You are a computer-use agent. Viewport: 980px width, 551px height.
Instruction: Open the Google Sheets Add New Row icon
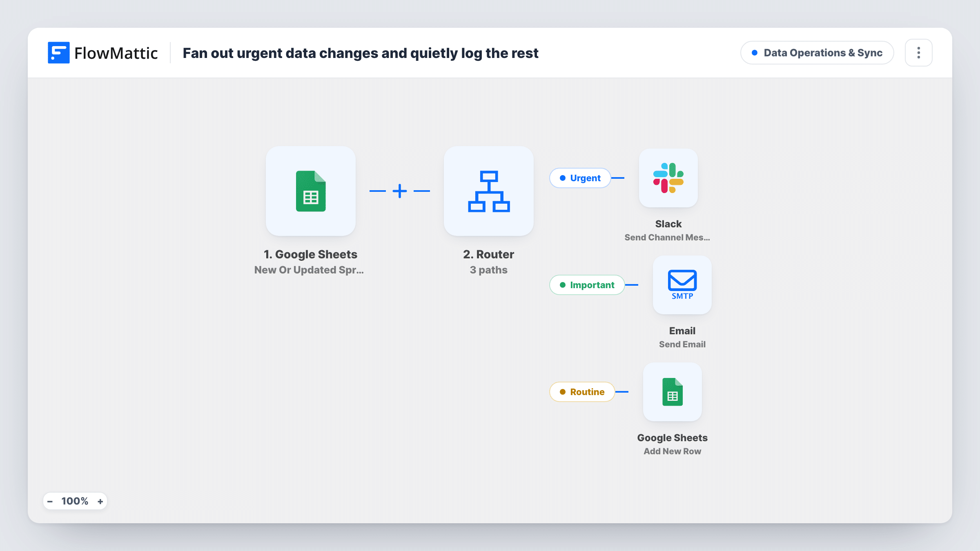coord(673,392)
